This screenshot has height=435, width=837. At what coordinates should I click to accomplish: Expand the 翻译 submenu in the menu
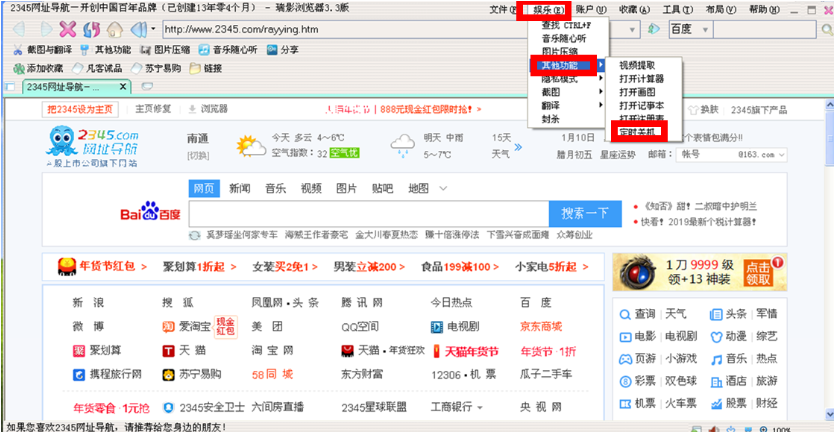(x=567, y=106)
